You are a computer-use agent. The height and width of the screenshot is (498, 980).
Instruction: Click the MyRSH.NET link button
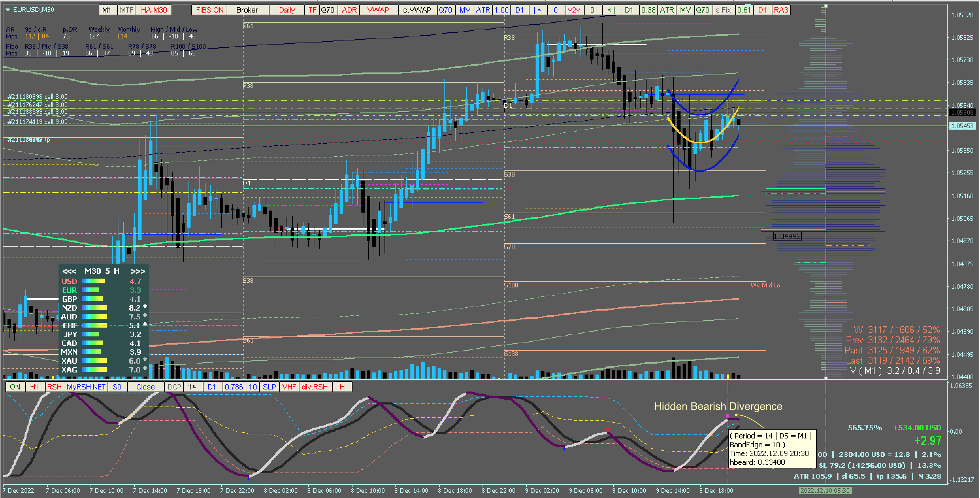[x=86, y=387]
